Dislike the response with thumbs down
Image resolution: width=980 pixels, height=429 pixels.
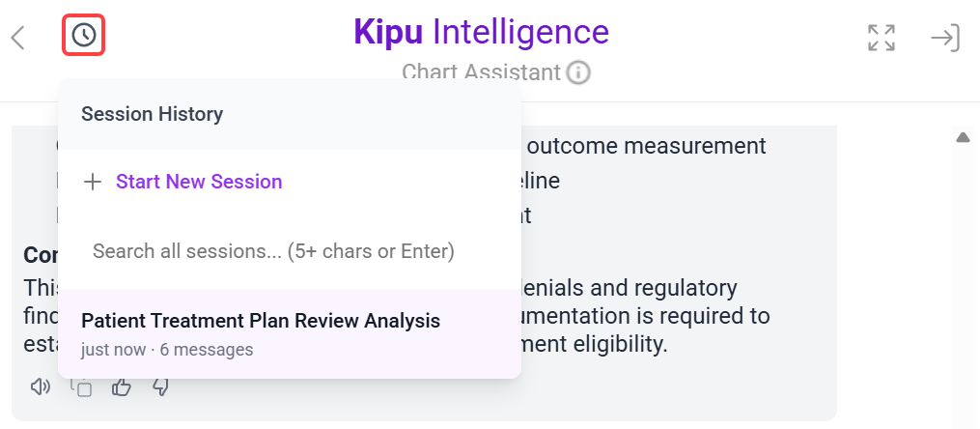(160, 387)
